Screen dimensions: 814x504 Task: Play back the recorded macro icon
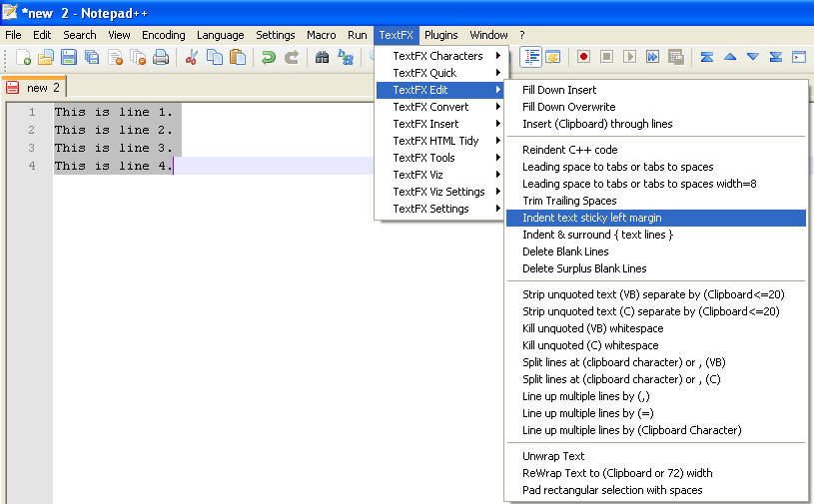[629, 57]
